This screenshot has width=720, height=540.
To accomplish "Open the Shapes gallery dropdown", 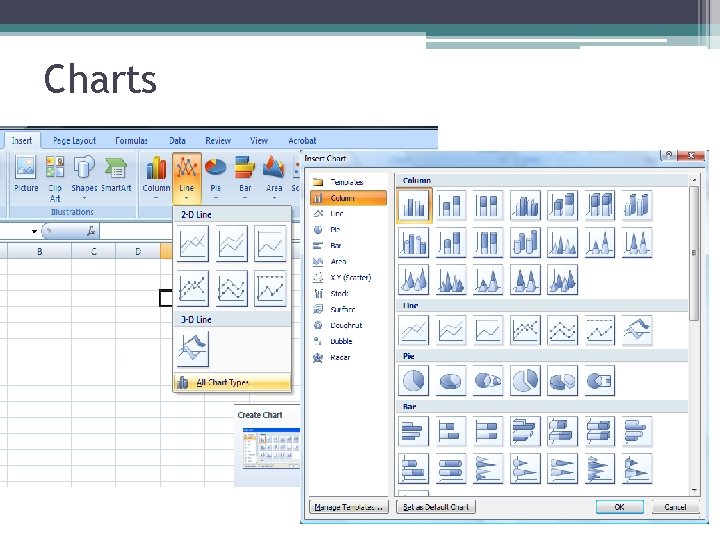I will 84,177.
